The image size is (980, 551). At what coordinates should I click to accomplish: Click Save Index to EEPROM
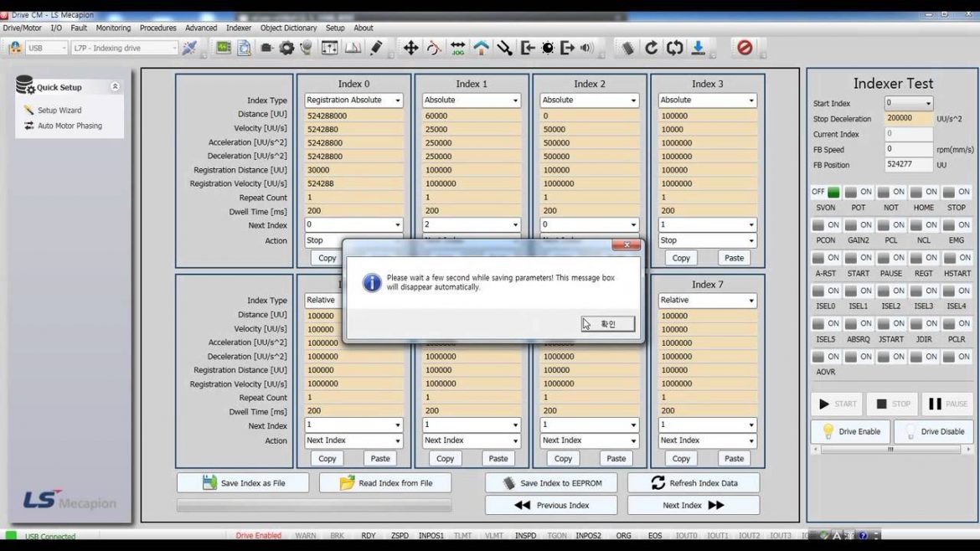551,483
